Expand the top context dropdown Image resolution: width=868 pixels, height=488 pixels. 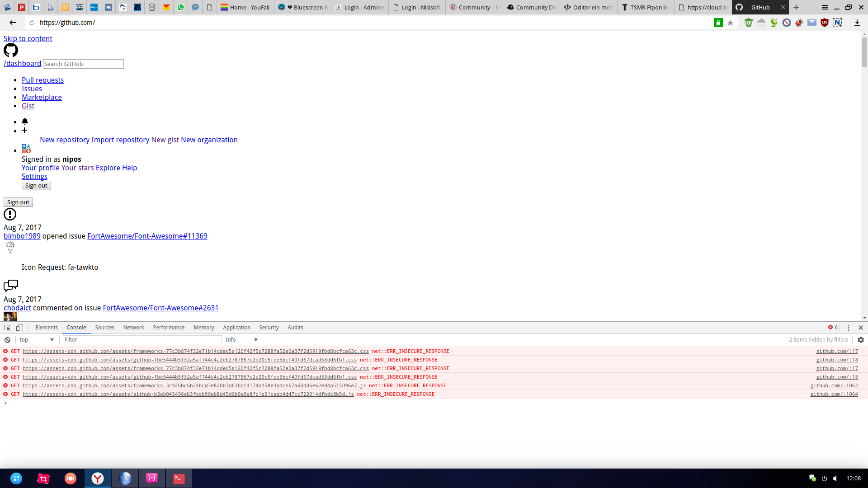tap(36, 340)
